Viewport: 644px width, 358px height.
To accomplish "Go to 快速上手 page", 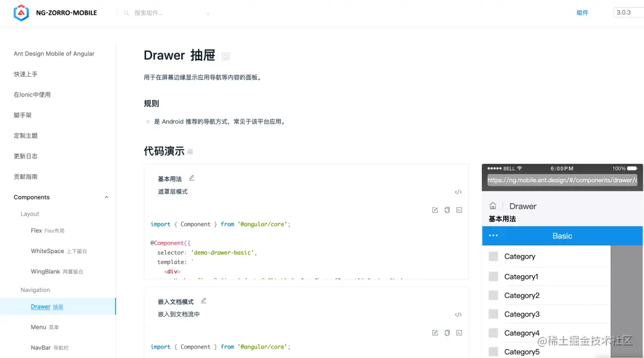I will (26, 74).
